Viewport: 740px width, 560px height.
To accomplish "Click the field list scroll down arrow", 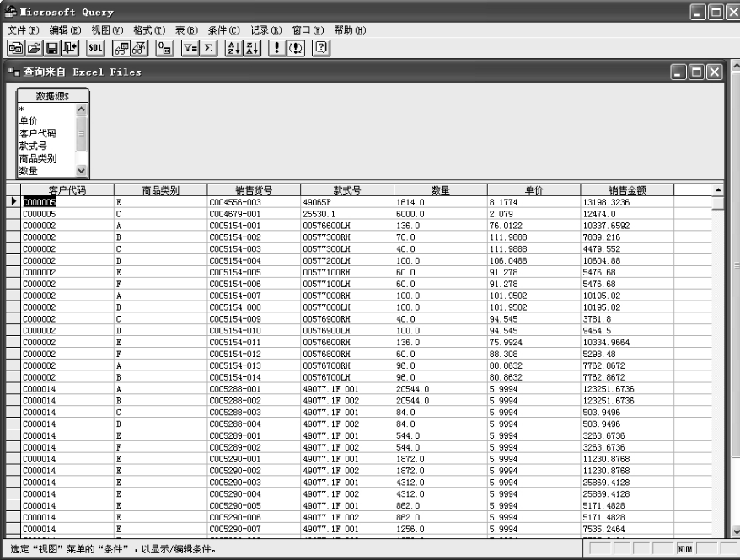I will point(81,171).
